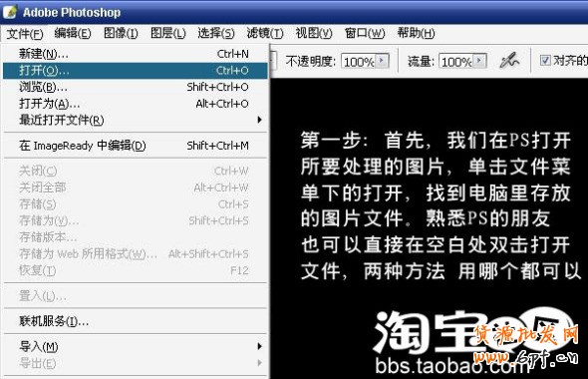Image resolution: width=588 pixels, height=379 pixels.
Task: Select 新建(N)... menu entry
Action: pos(136,54)
